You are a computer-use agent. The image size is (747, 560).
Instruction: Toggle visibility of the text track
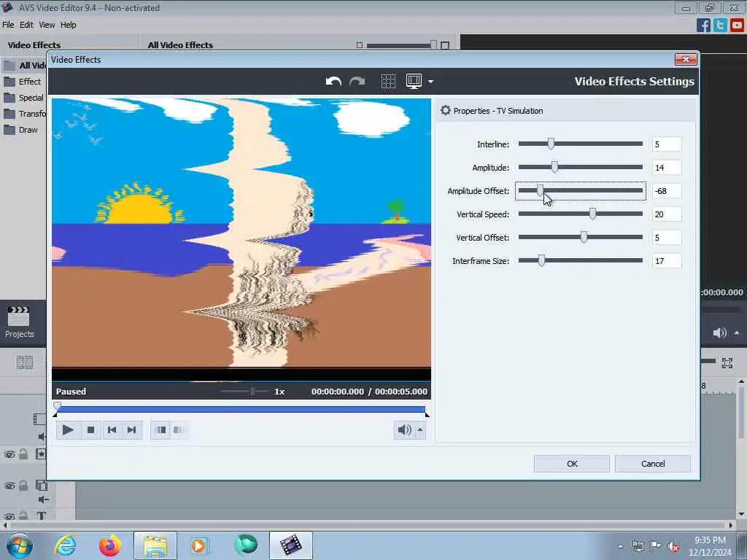(x=9, y=516)
